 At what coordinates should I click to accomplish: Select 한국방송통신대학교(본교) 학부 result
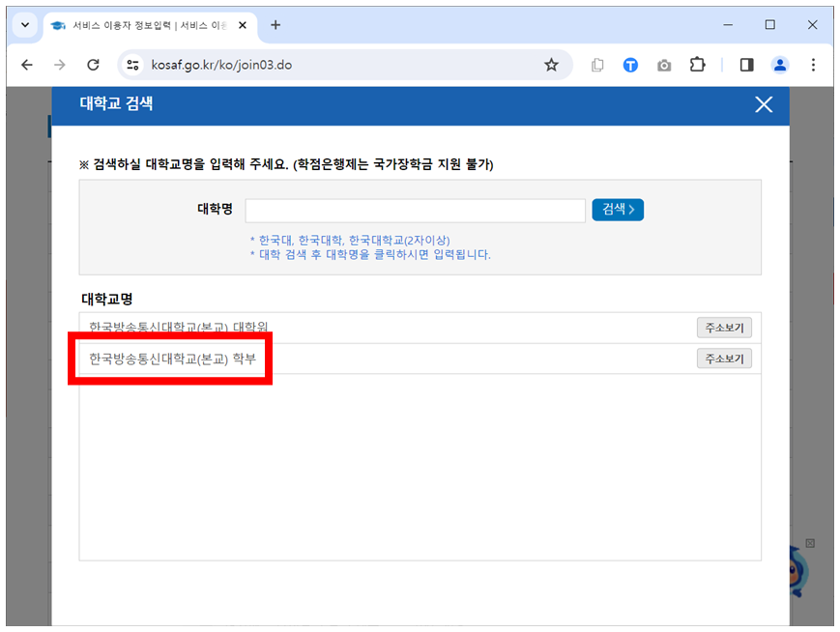pos(172,359)
